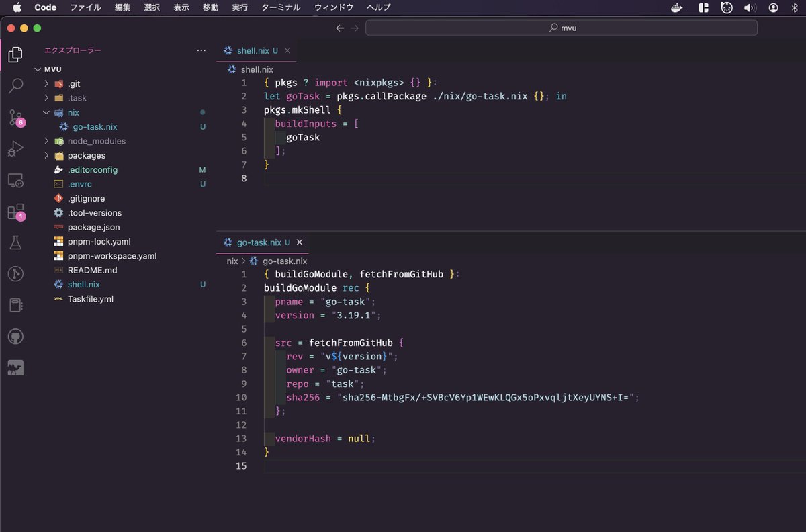Open .gitignore in the file tree
806x532 pixels.
tap(86, 199)
